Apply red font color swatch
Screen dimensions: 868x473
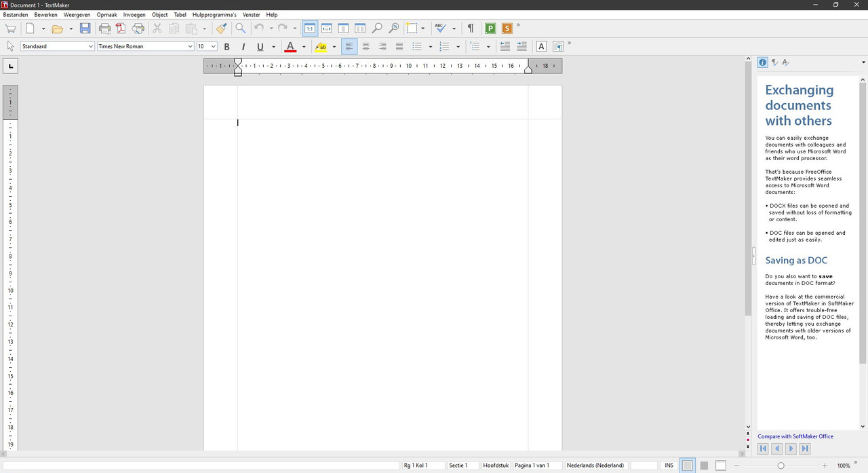[x=290, y=47]
